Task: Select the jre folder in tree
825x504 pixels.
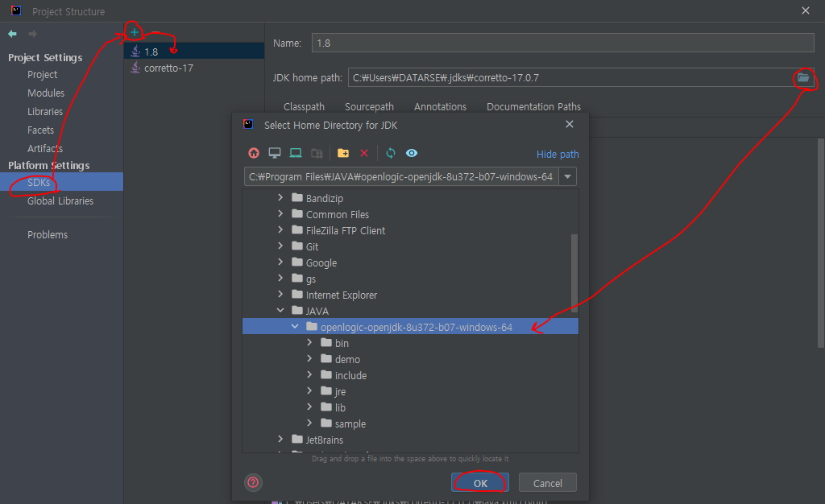Action: click(340, 391)
